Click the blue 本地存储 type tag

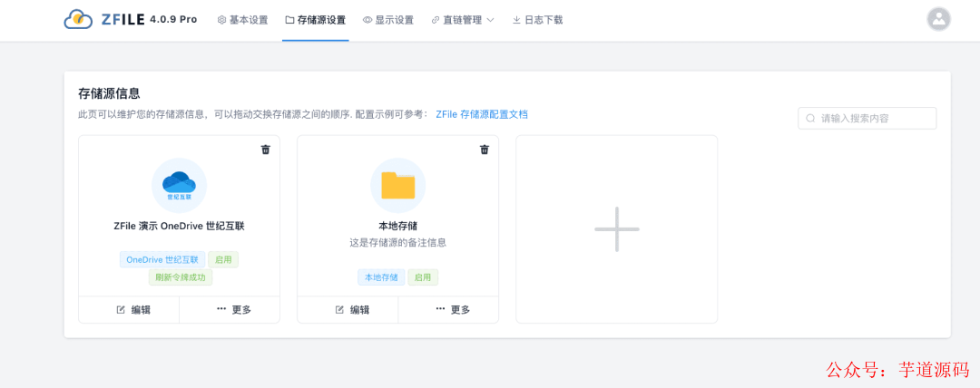tap(381, 277)
